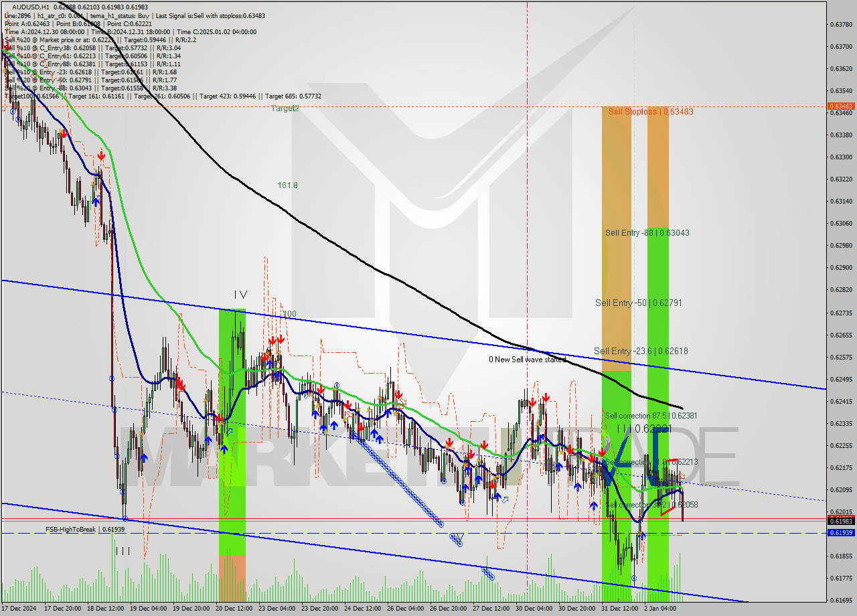Screen dimensions: 857x616
Task: Select 'Sell correction 87.5 | 0.62381' label
Action: (651, 416)
